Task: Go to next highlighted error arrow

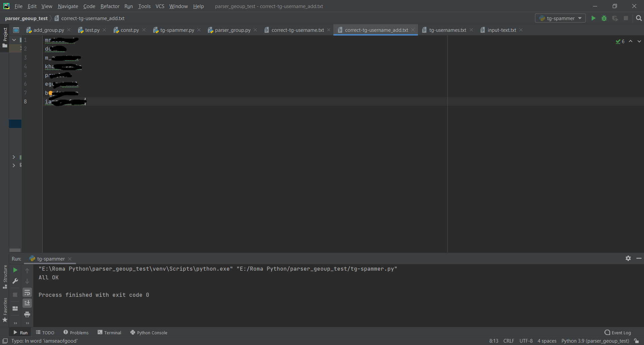Action: coord(639,42)
